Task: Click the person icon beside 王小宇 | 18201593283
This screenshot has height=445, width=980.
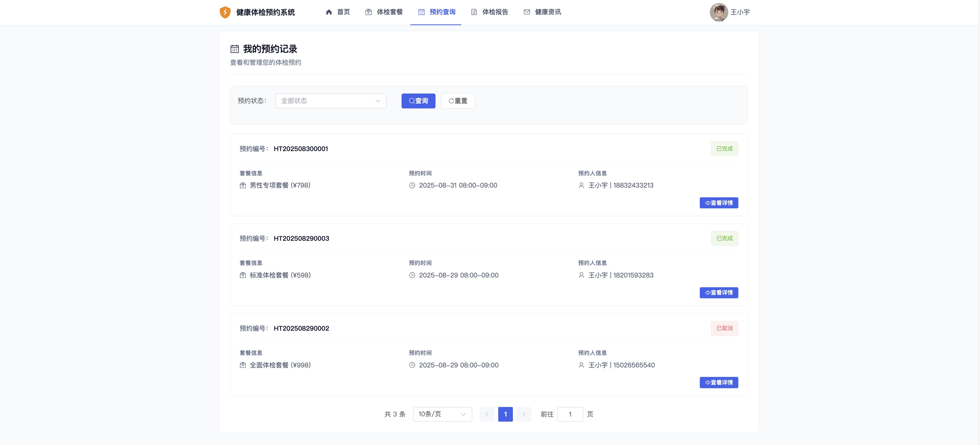Action: tap(581, 275)
